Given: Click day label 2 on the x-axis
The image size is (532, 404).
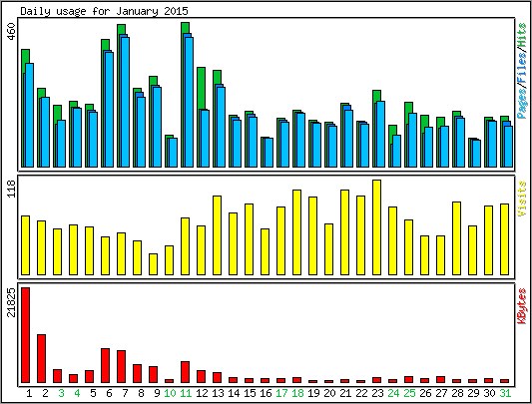Looking at the screenshot, I should pos(45,393).
